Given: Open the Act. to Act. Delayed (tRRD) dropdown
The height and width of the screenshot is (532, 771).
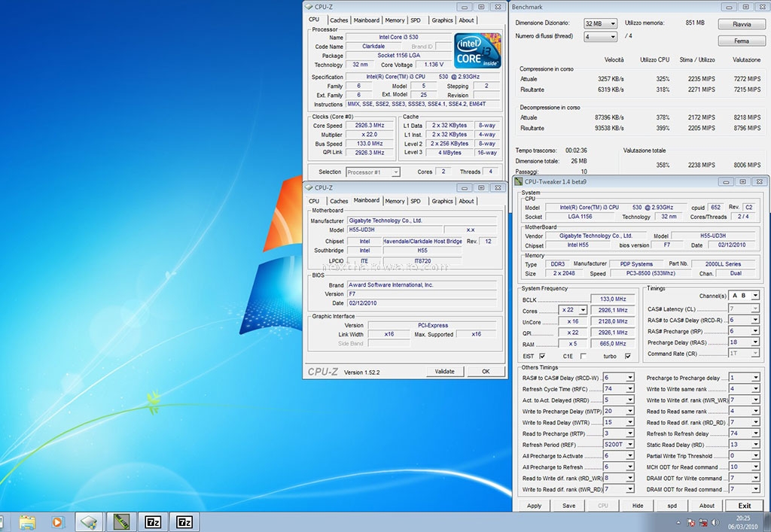Looking at the screenshot, I should point(619,400).
